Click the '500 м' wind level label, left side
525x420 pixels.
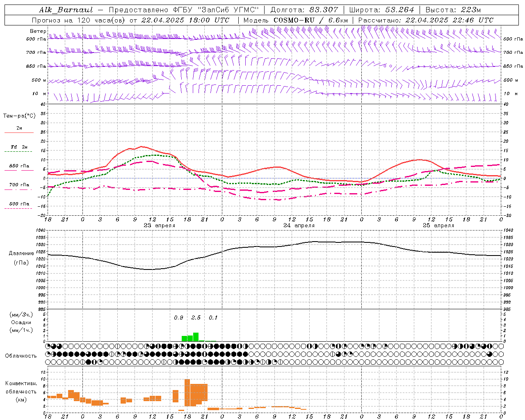39,80
